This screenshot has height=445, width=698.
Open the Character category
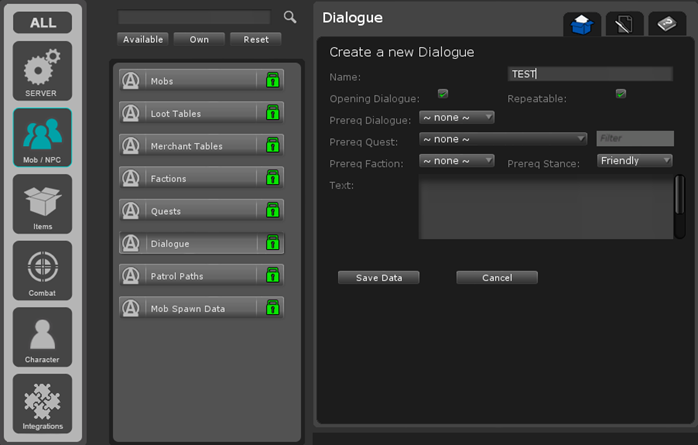click(x=42, y=337)
